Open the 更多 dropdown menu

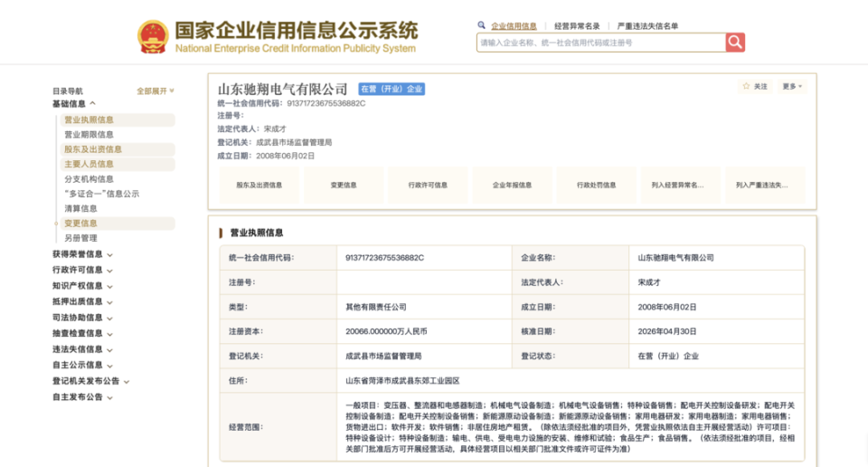point(792,86)
